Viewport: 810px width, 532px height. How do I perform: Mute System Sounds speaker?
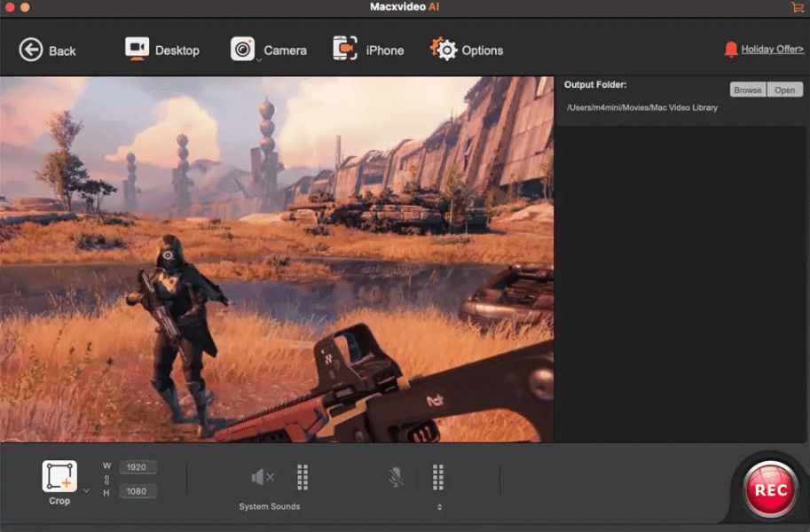[263, 477]
